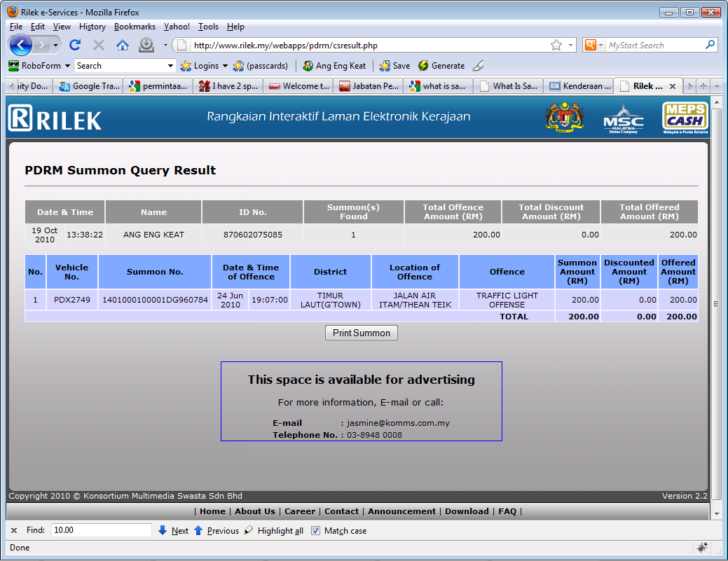The image size is (728, 561).
Task: Click the Malaysia coat of arms logo
Action: (564, 118)
